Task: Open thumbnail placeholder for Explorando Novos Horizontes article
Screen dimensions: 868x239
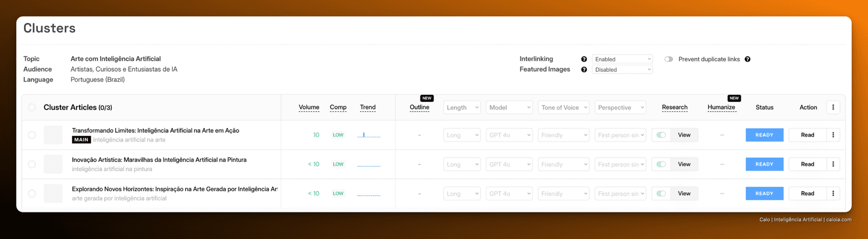Action: (53, 193)
